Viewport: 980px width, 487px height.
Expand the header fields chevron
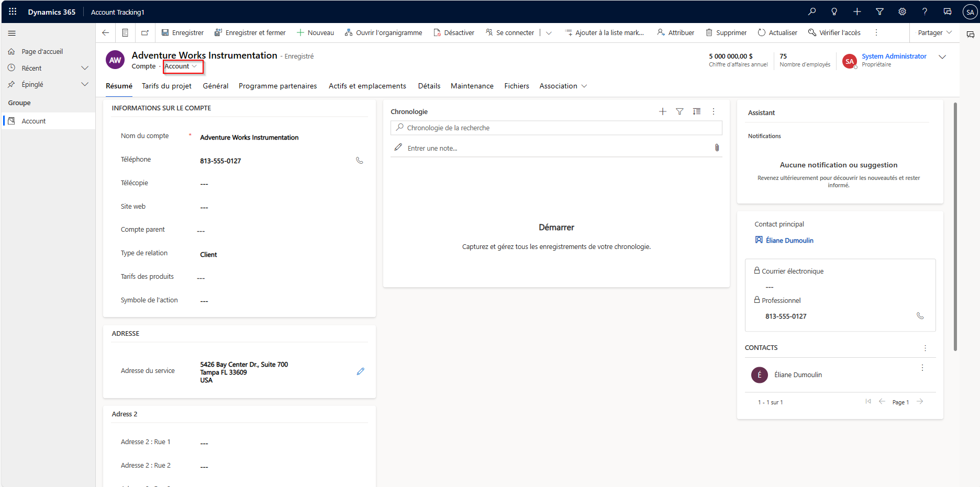coord(942,57)
